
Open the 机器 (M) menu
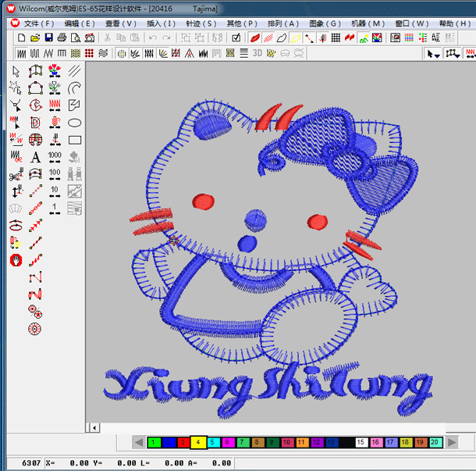(x=368, y=23)
